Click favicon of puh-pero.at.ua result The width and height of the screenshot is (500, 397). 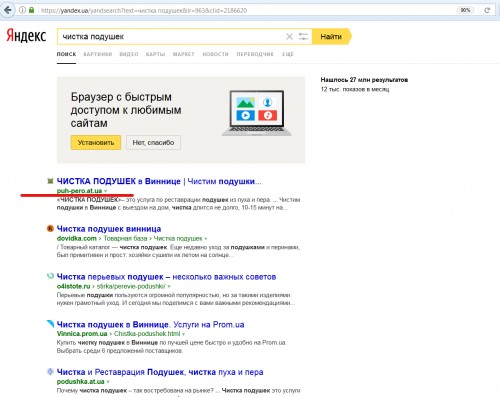[x=50, y=181]
